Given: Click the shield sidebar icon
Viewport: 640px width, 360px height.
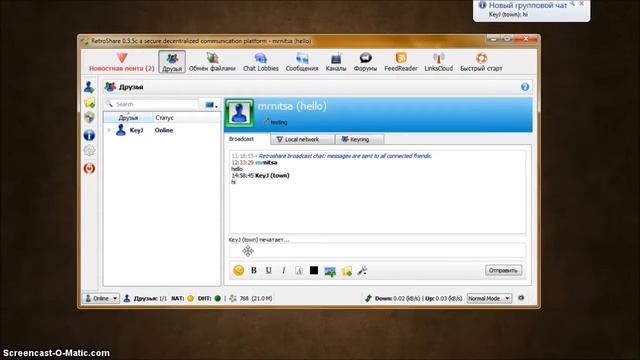Looking at the screenshot, I should point(89,118).
